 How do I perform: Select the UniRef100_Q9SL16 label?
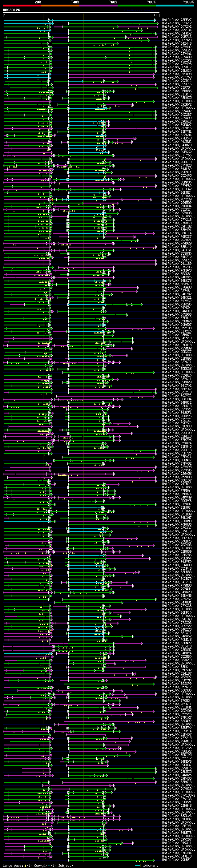click(177, 85)
